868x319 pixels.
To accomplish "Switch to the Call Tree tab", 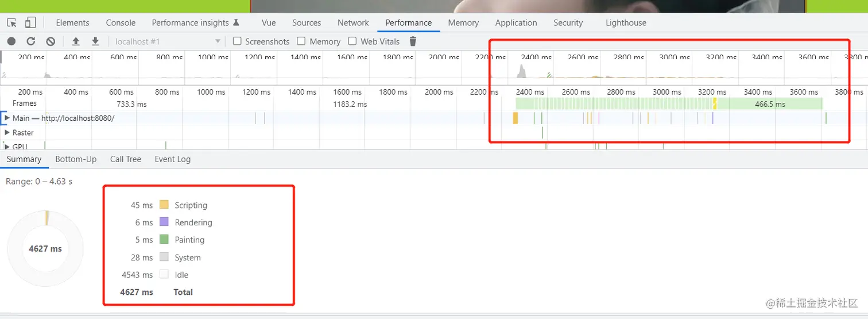I will [x=126, y=159].
